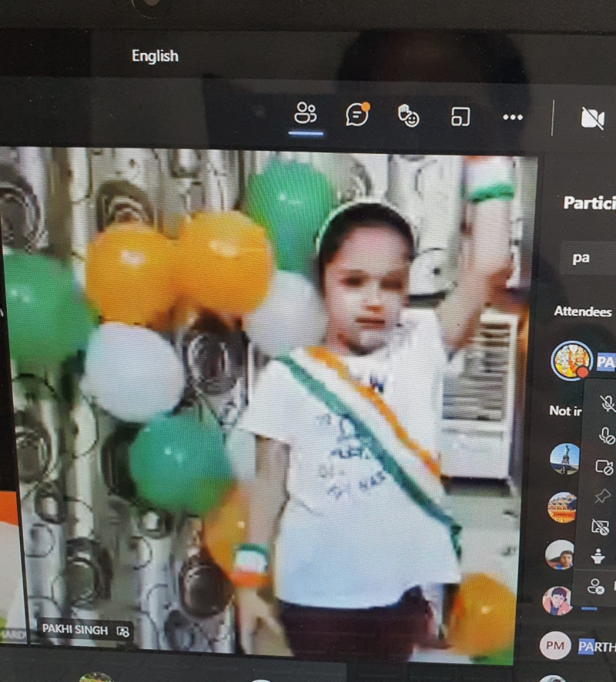Turn camera on using crossed camera icon

point(592,119)
